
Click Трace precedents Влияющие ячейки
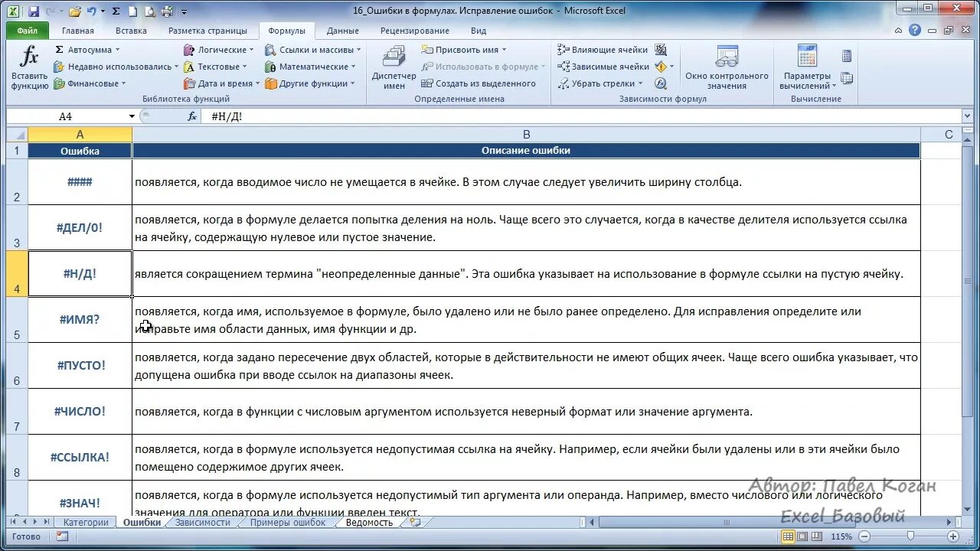point(602,50)
